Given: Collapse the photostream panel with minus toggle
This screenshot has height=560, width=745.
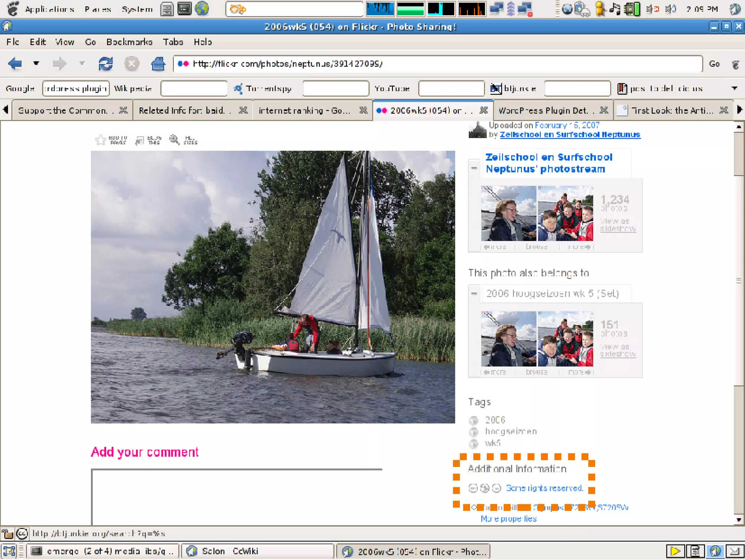Looking at the screenshot, I should point(474,168).
